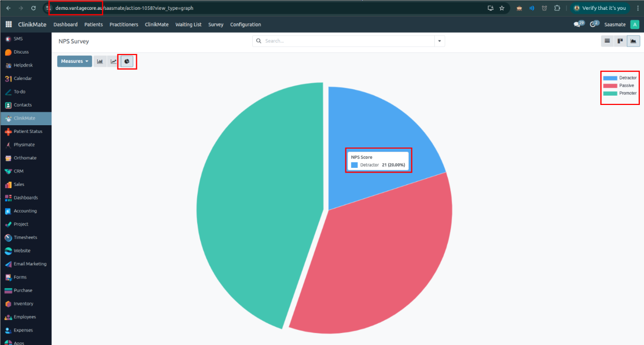
Task: Switch to list view icon
Action: coord(607,41)
